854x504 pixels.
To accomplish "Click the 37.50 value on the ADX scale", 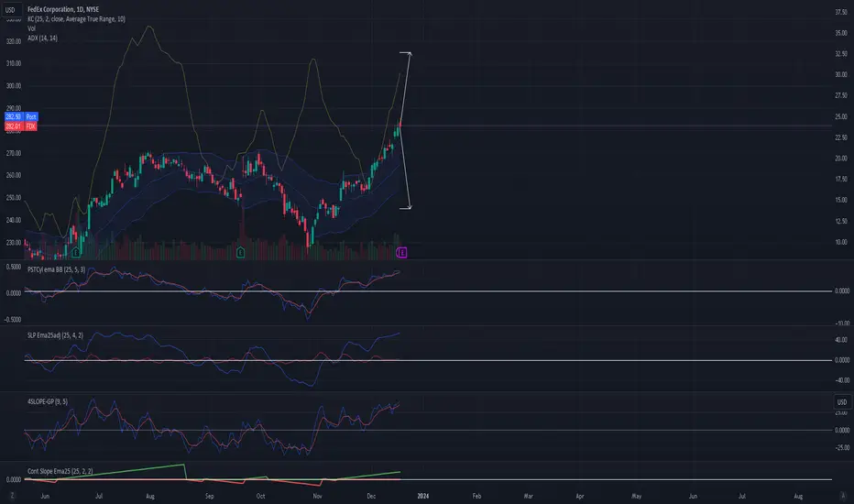I will coord(841,12).
